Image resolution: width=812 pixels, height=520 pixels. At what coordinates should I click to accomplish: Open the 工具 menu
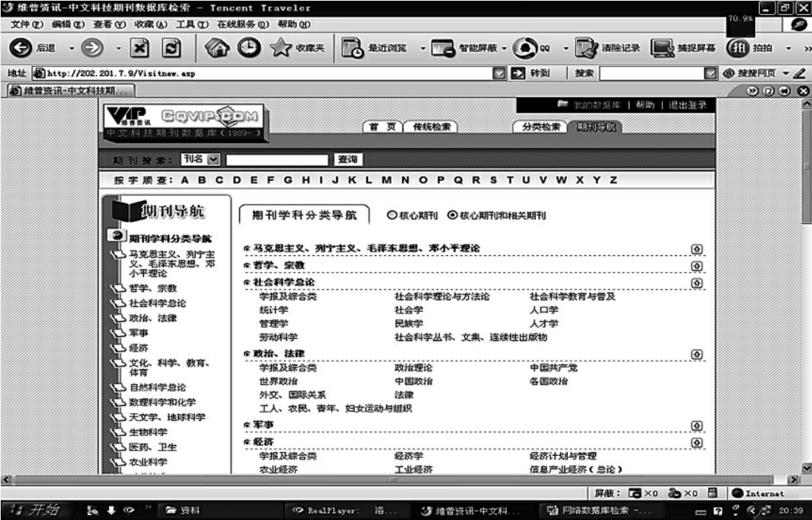(192, 25)
